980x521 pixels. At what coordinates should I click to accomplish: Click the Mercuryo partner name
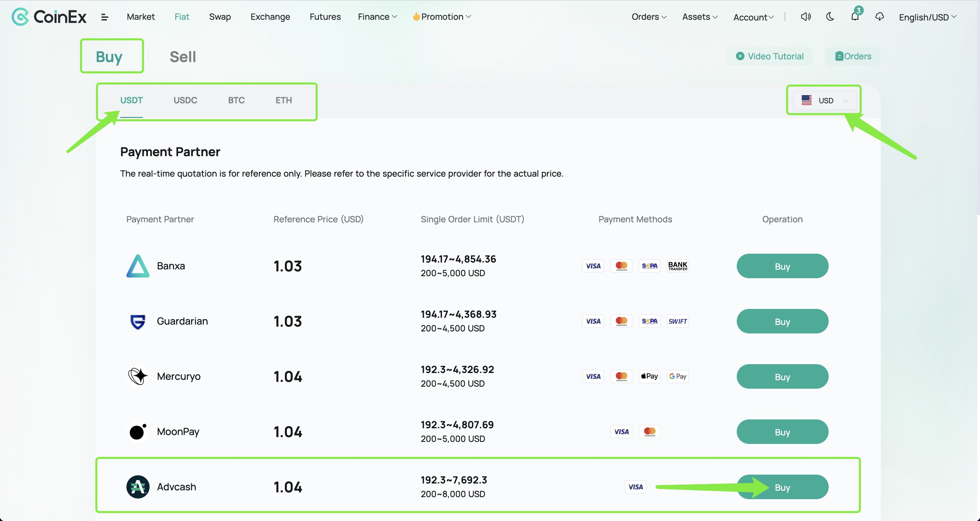[179, 376]
